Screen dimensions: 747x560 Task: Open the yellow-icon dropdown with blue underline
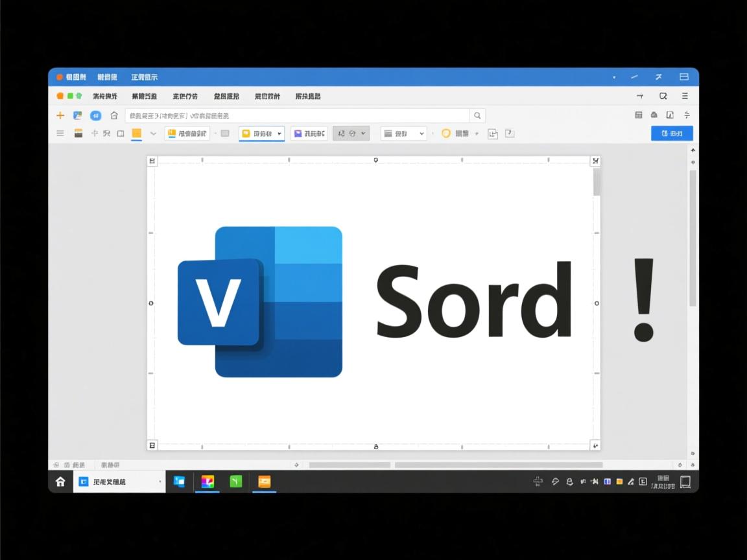[x=261, y=134]
